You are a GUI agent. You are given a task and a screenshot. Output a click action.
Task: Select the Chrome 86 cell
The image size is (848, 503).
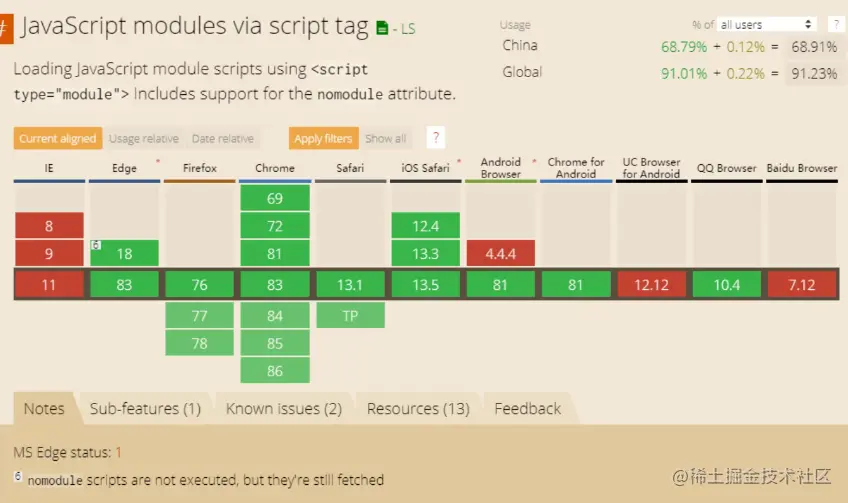pyautogui.click(x=275, y=370)
